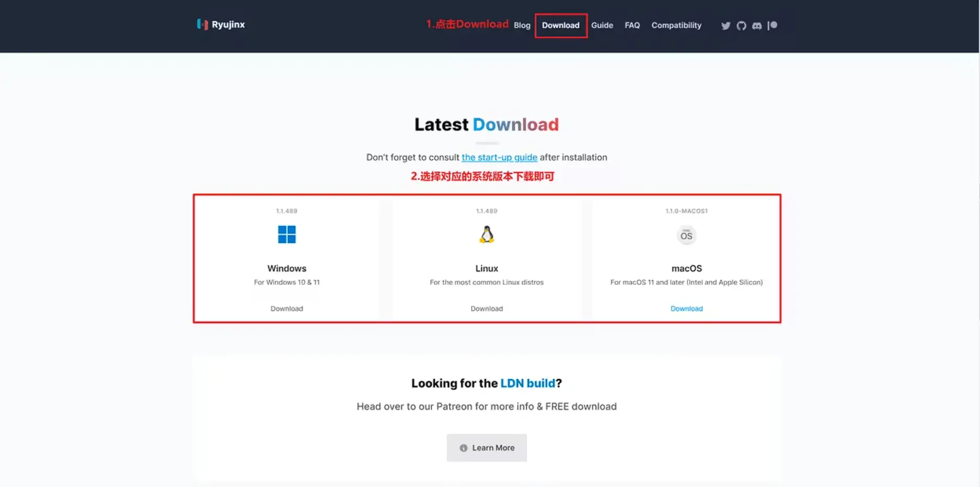Open the Twitter social icon
980x487 pixels.
725,26
